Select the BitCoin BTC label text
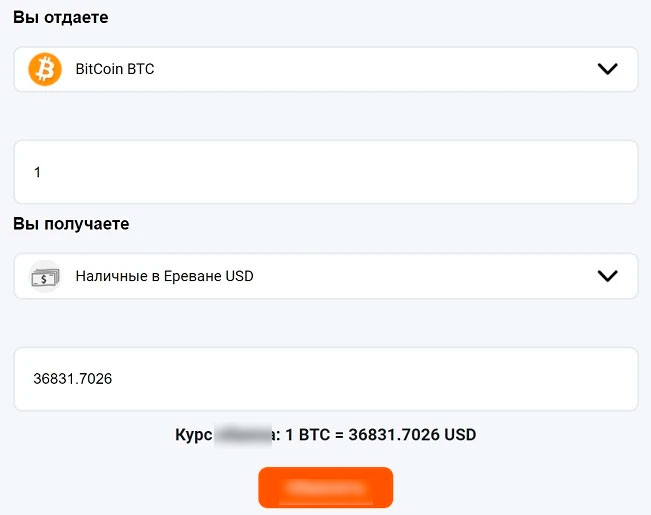Image resolution: width=651 pixels, height=515 pixels. tap(115, 70)
